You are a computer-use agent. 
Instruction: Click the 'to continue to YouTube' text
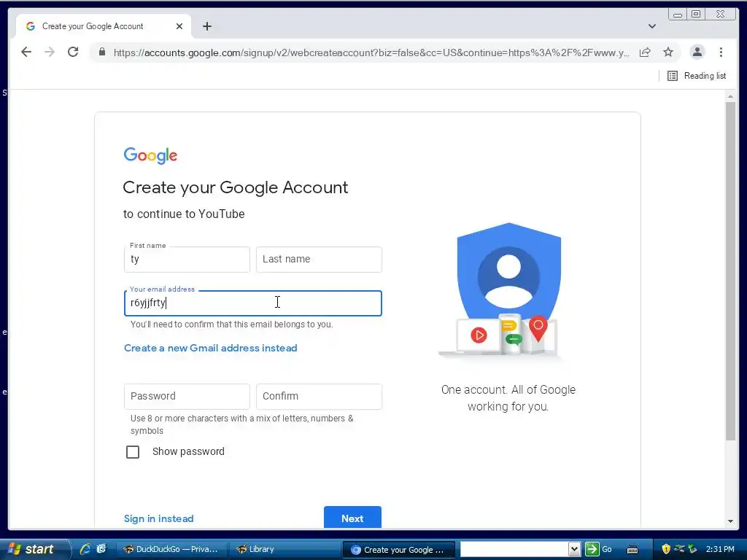point(184,214)
